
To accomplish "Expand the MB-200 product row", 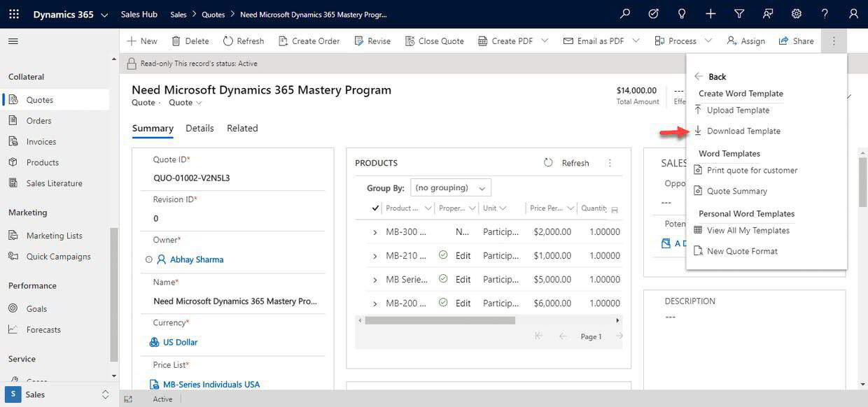I will point(375,304).
